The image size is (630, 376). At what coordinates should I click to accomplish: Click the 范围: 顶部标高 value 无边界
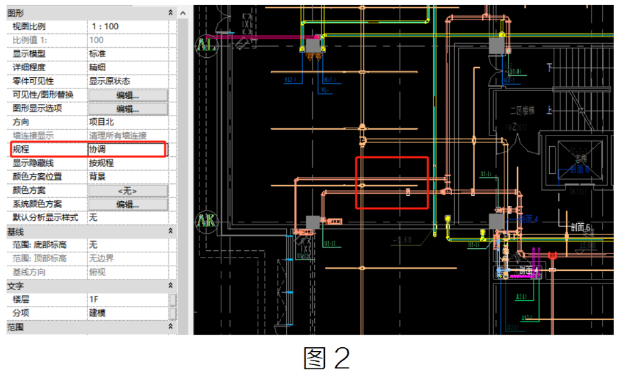[101, 258]
